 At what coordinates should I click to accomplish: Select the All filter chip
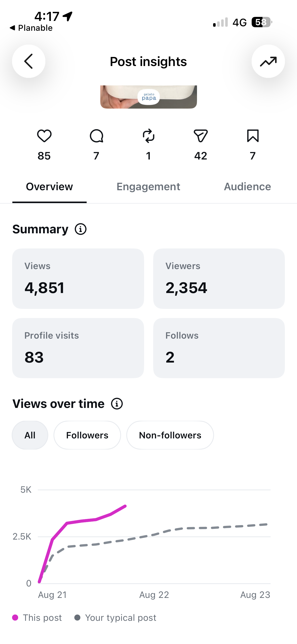point(30,435)
